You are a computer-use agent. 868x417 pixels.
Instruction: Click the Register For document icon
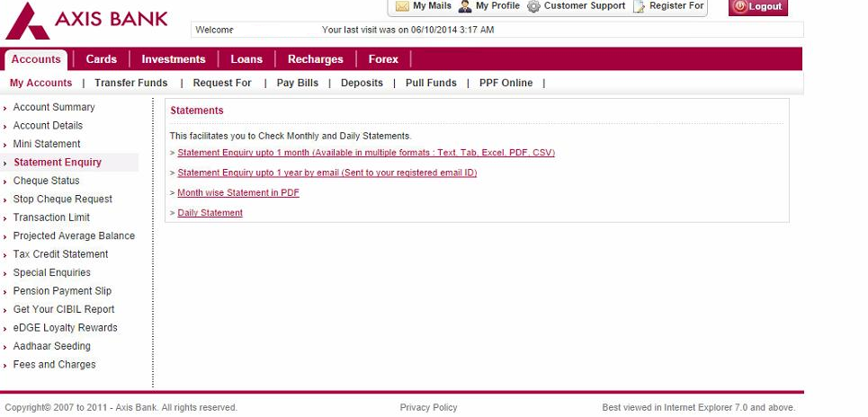(x=640, y=6)
